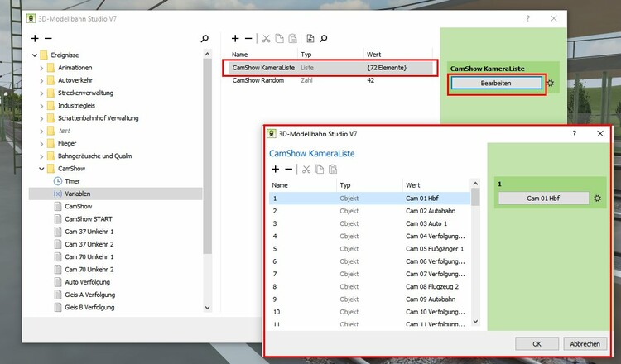Click the import file icon in variables toolbar
Viewport: 621px width, 364px height.
[x=310, y=38]
